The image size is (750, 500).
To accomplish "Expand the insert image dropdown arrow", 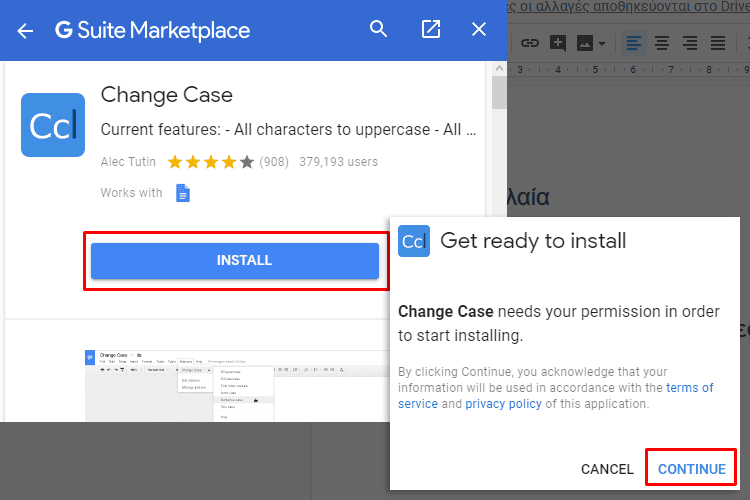I will point(602,44).
